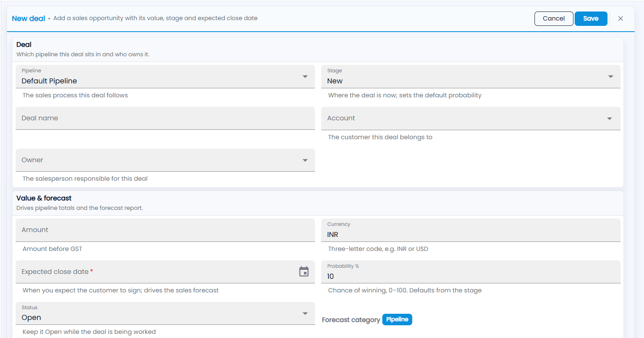The height and width of the screenshot is (338, 644).
Task: Focus the Deal name field
Action: (x=165, y=118)
